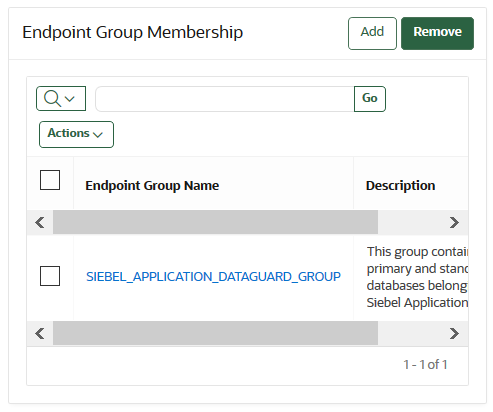Open the Actions menu
The height and width of the screenshot is (412, 493).
[x=76, y=134]
